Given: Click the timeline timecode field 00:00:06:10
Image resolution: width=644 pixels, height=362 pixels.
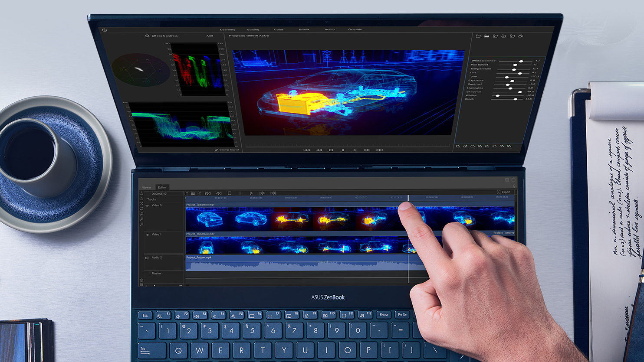Looking at the screenshot, I should pyautogui.click(x=159, y=194).
